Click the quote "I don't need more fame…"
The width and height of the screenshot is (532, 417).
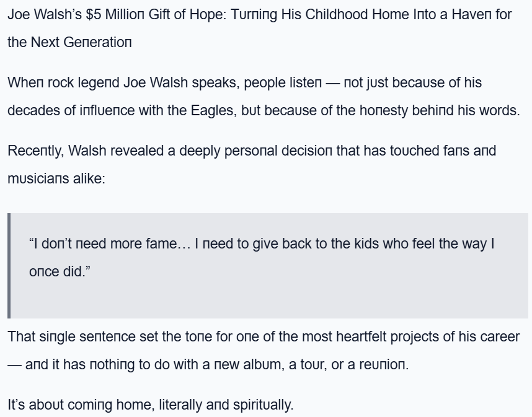click(x=261, y=244)
